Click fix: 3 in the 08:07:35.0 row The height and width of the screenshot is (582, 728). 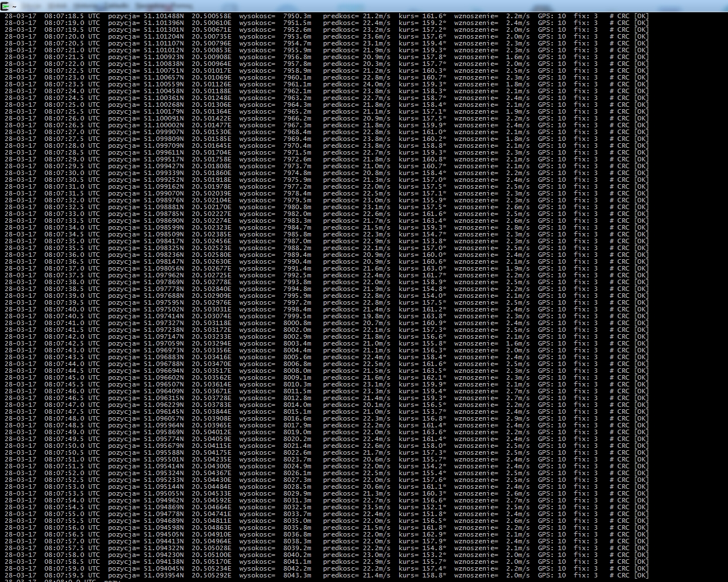click(x=586, y=241)
